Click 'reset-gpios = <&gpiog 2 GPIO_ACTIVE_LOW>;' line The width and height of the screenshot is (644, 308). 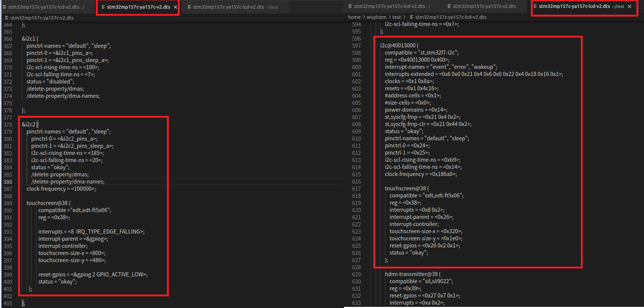93,275
